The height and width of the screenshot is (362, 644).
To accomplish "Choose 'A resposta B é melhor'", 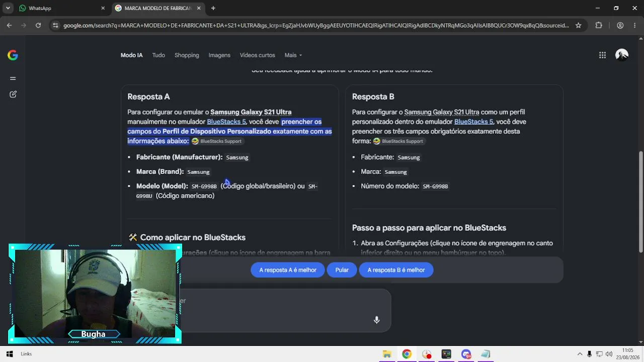I will coord(396,270).
